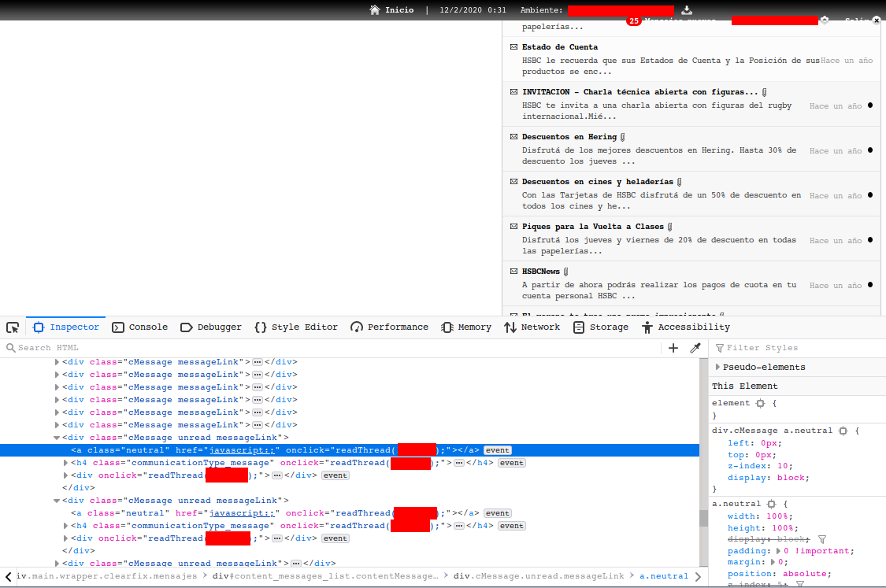Open the Network tab

coord(532,327)
